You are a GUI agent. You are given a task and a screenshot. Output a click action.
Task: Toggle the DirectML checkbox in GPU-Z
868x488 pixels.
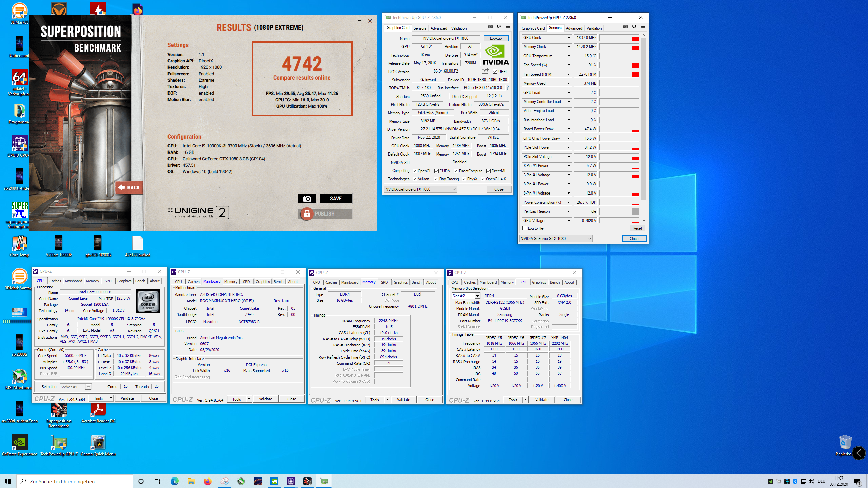click(488, 171)
